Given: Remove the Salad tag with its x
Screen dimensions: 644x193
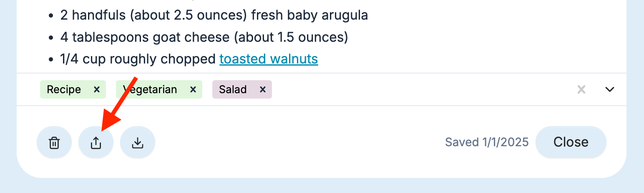Looking at the screenshot, I should click(263, 89).
